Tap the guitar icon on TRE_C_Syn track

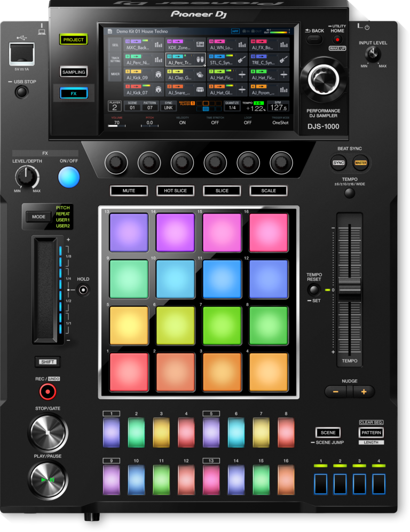[283, 60]
